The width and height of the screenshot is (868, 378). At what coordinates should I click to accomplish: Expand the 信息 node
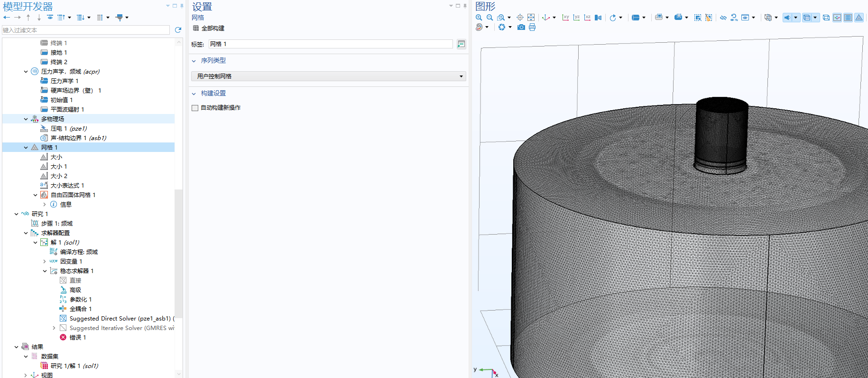pos(45,205)
